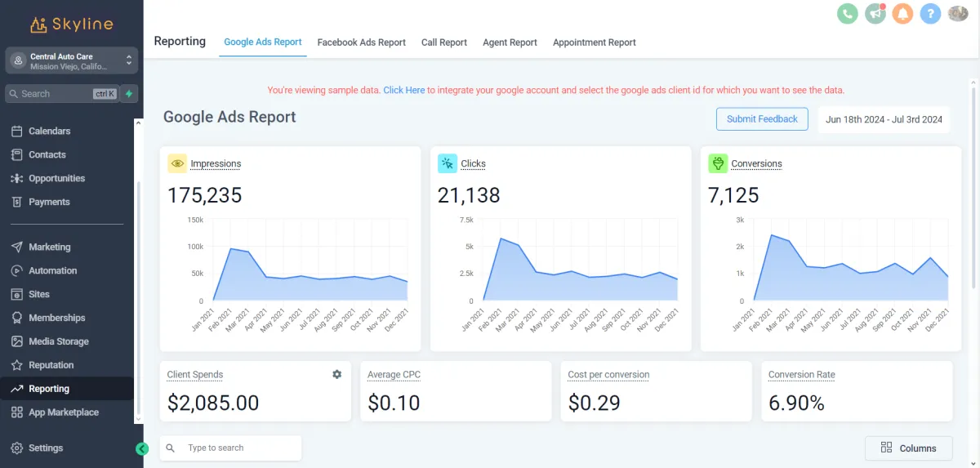Click the Calendars sidebar icon

[16, 131]
